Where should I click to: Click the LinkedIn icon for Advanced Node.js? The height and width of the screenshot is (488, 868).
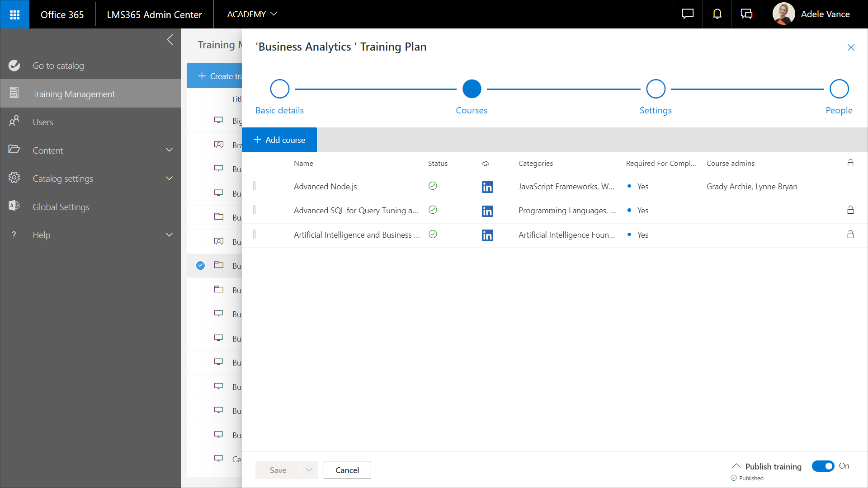[487, 187]
